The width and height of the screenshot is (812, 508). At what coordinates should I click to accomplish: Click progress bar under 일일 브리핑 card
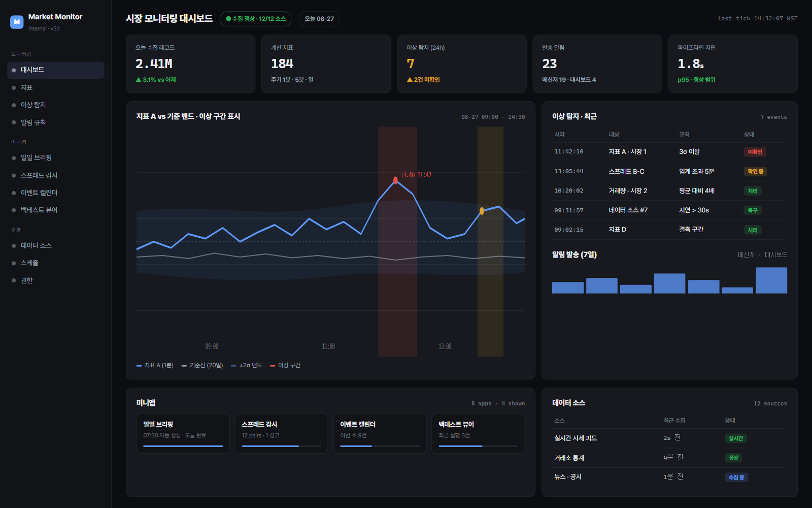[183, 446]
